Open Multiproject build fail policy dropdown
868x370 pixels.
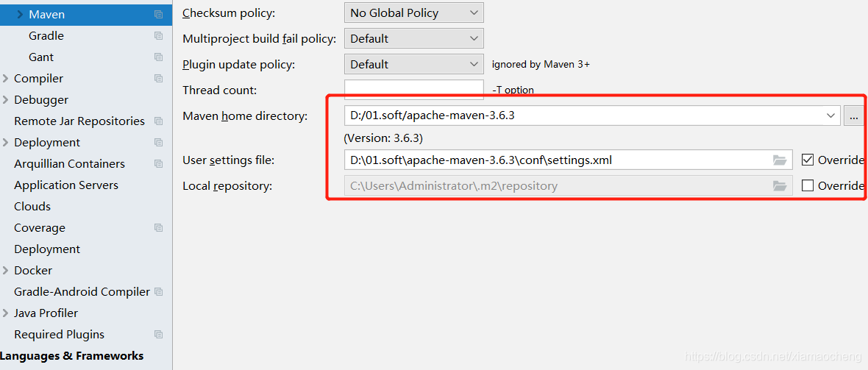413,39
